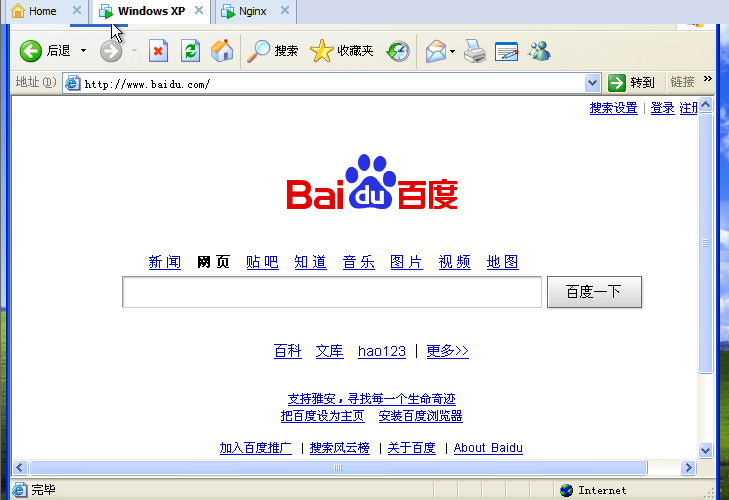Open 加入百度推广 promotion link

point(256,448)
